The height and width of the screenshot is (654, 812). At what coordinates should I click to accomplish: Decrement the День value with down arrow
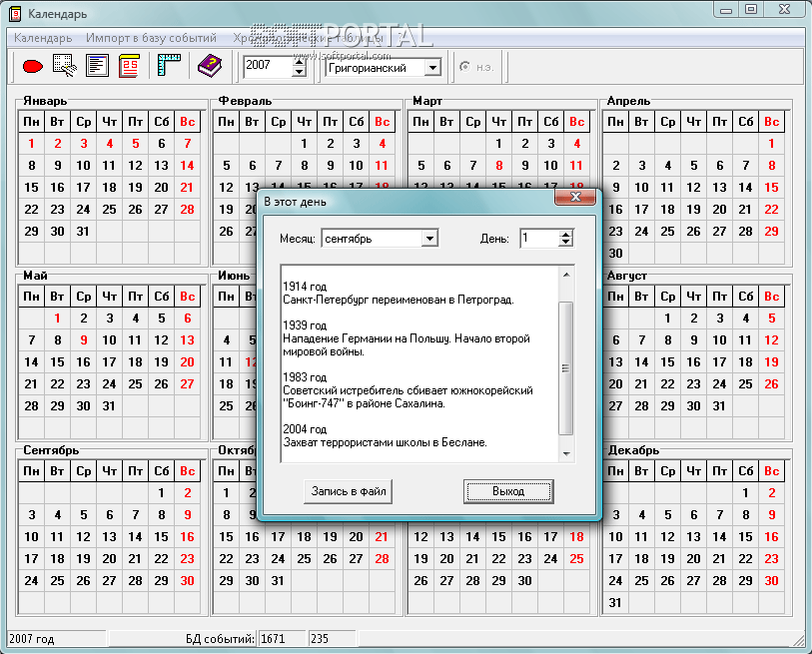566,243
